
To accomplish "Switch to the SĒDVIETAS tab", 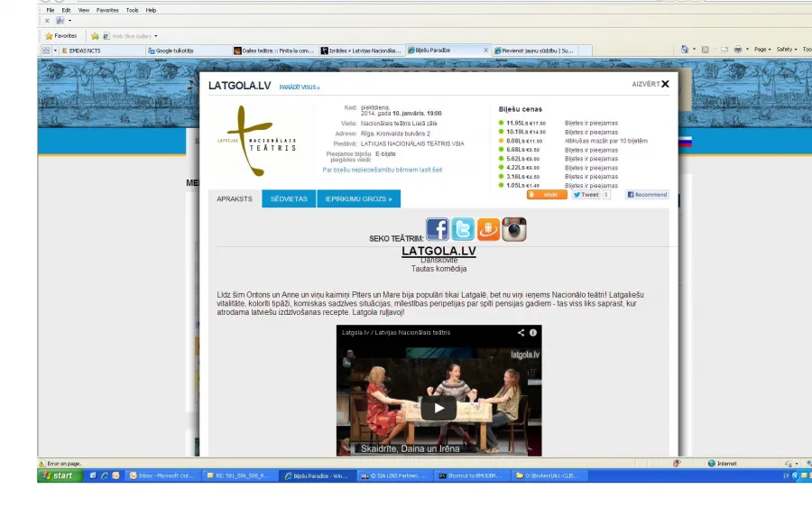I will [289, 198].
